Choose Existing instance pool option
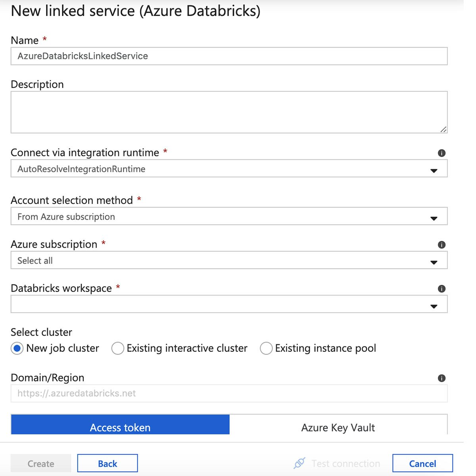The width and height of the screenshot is (476, 476). pyautogui.click(x=266, y=348)
